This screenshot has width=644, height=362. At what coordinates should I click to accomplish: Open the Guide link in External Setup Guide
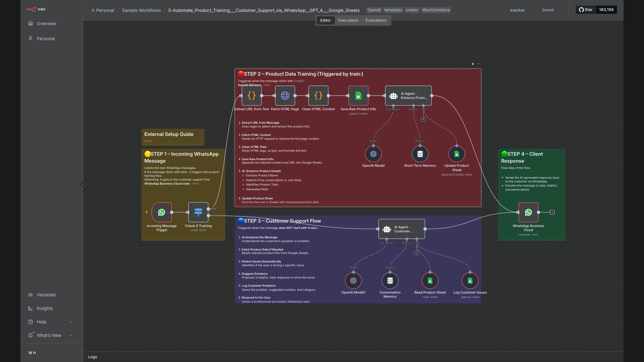click(x=148, y=141)
